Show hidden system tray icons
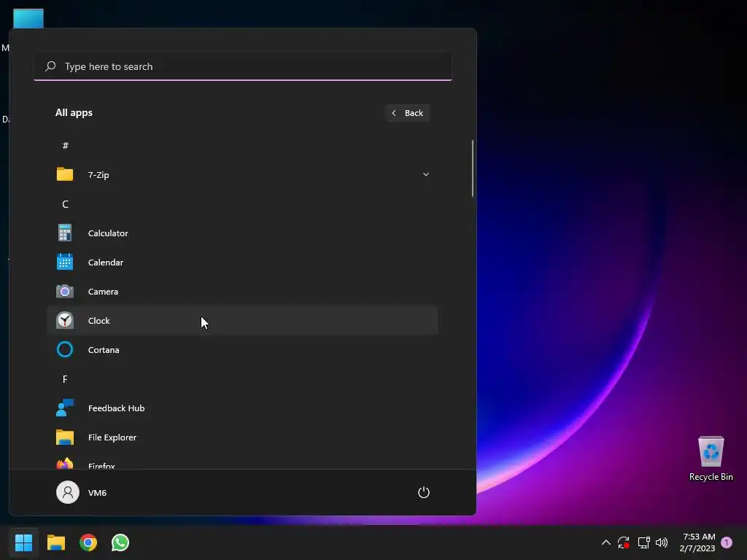 (606, 542)
